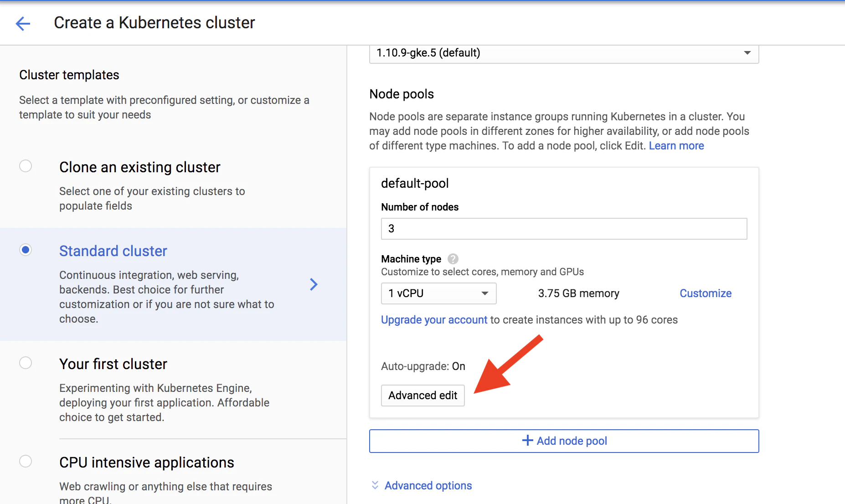This screenshot has height=504, width=845.
Task: Click the default-pool heading
Action: pyautogui.click(x=415, y=183)
